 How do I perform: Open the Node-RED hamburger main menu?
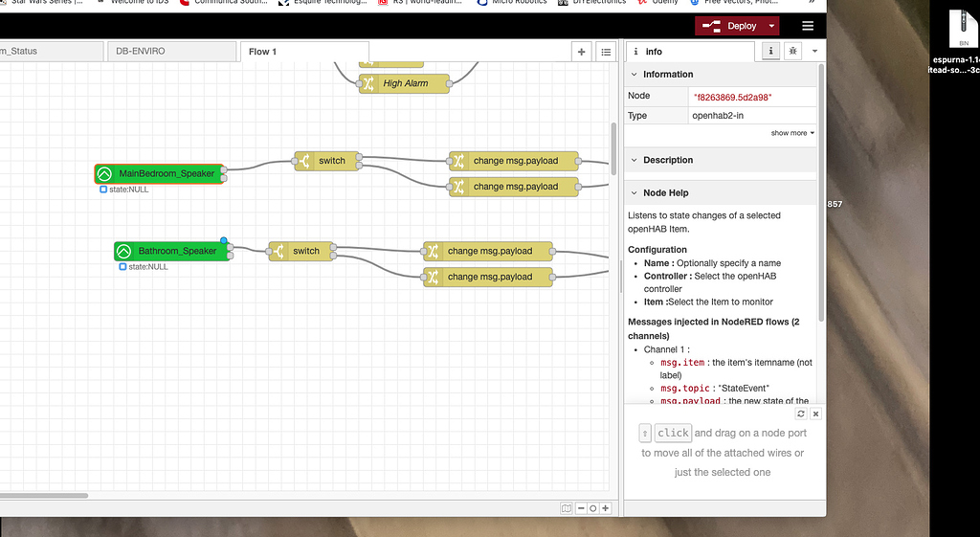(x=808, y=26)
